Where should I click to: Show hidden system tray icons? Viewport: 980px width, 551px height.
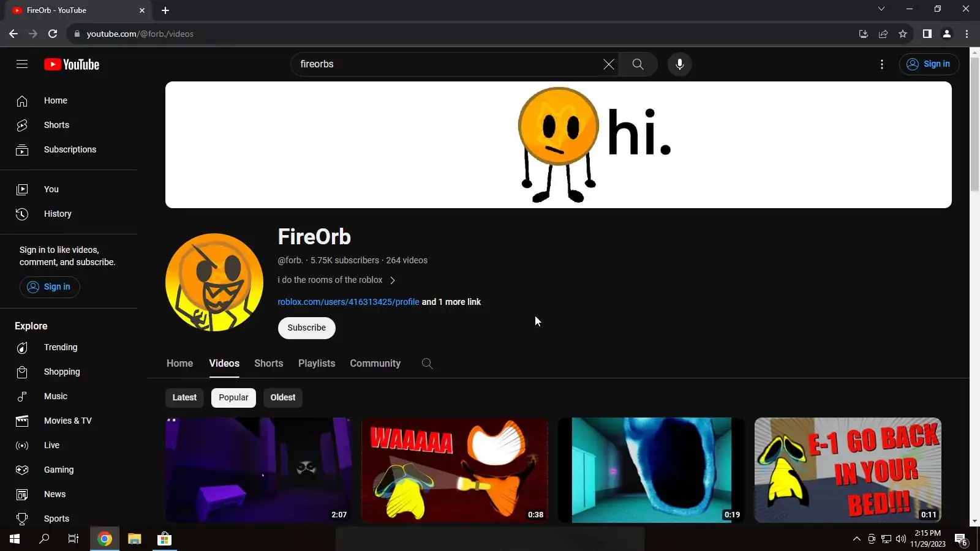857,539
